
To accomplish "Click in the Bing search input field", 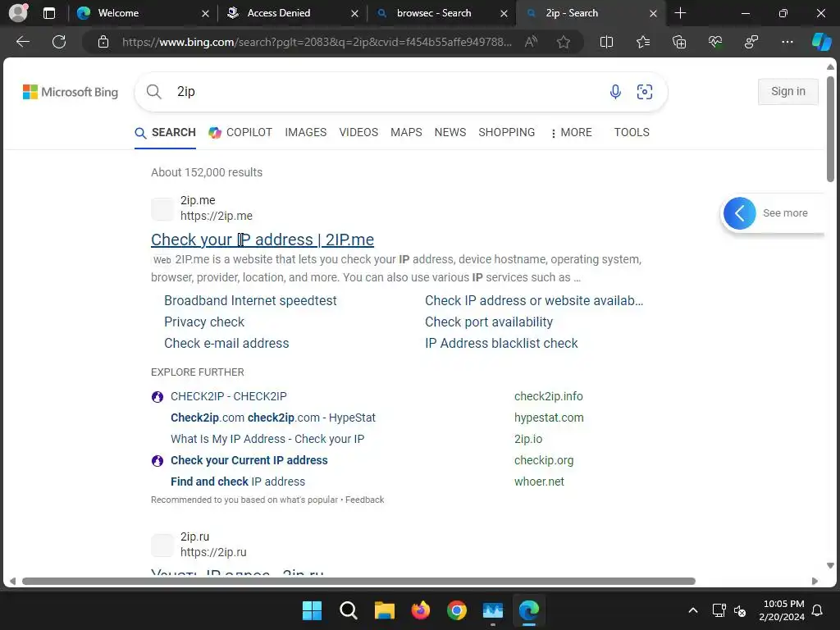I will click(386, 92).
